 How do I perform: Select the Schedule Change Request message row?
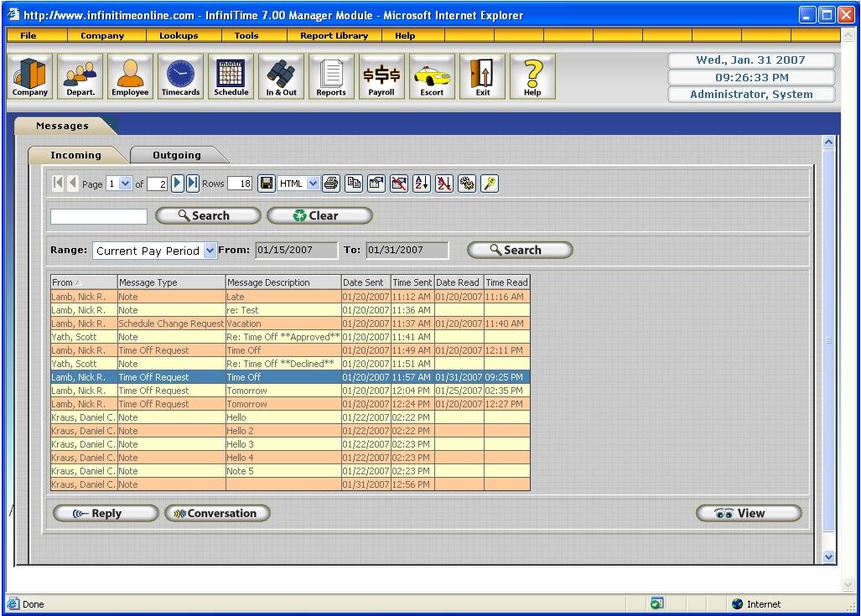(x=290, y=324)
